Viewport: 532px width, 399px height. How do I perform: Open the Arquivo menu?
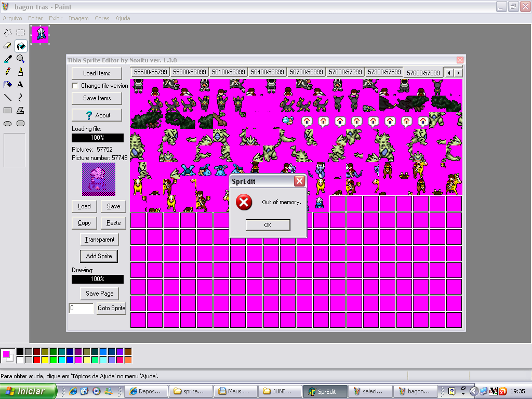click(12, 18)
